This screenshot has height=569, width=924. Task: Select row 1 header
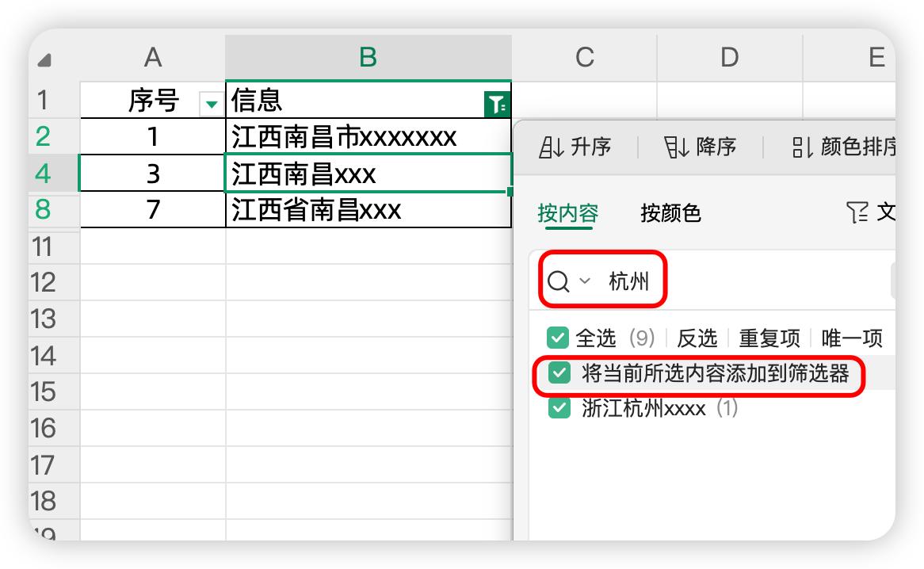(x=43, y=100)
